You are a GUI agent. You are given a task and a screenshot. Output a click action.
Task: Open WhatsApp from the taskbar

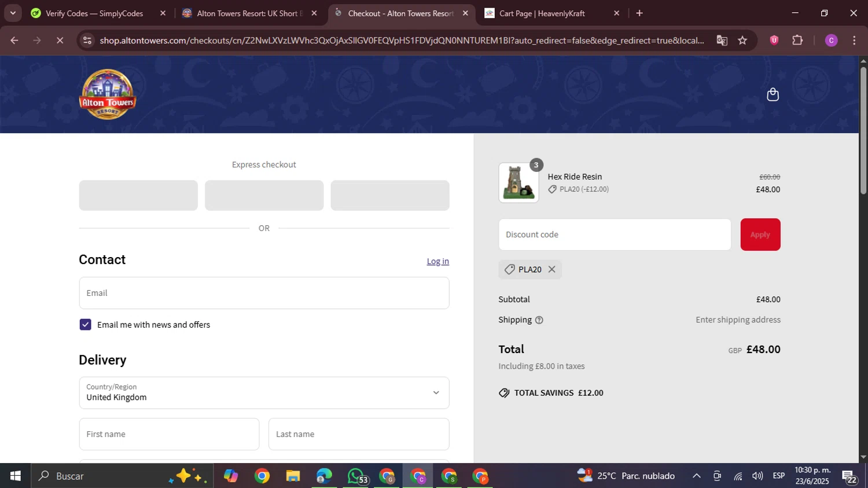(356, 476)
